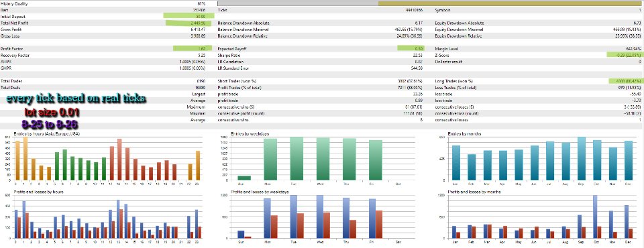Viewport: 644px width, 248px height.
Task: Select the Balance Drawdown Absolute label
Action: point(244,23)
